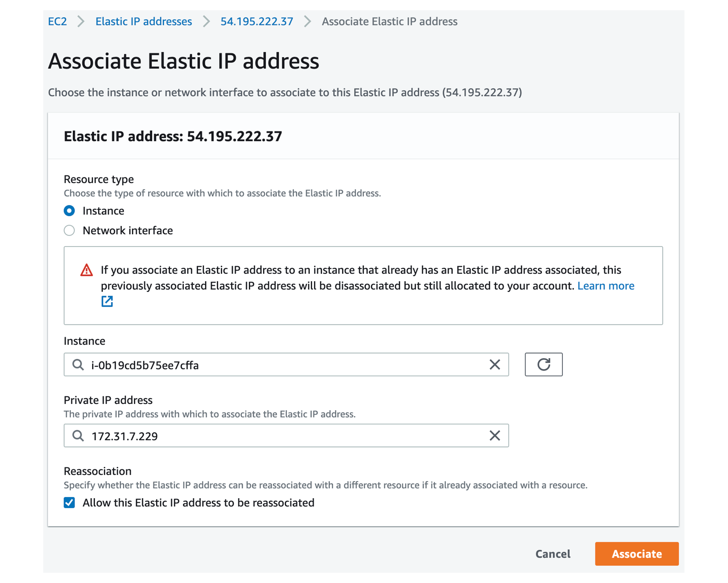
Task: Select the Instance radio button
Action: 69,210
